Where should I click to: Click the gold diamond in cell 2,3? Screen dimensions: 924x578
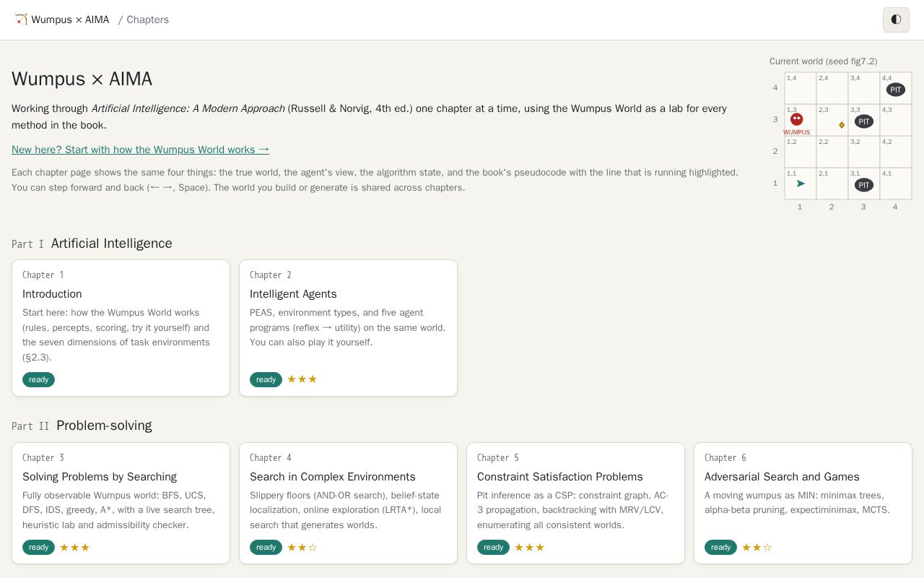point(842,125)
